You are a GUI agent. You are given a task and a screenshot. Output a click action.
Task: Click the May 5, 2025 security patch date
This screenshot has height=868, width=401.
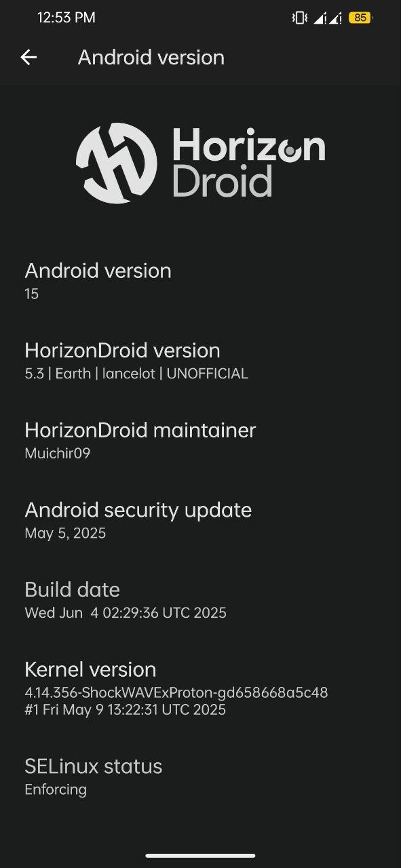coord(65,534)
